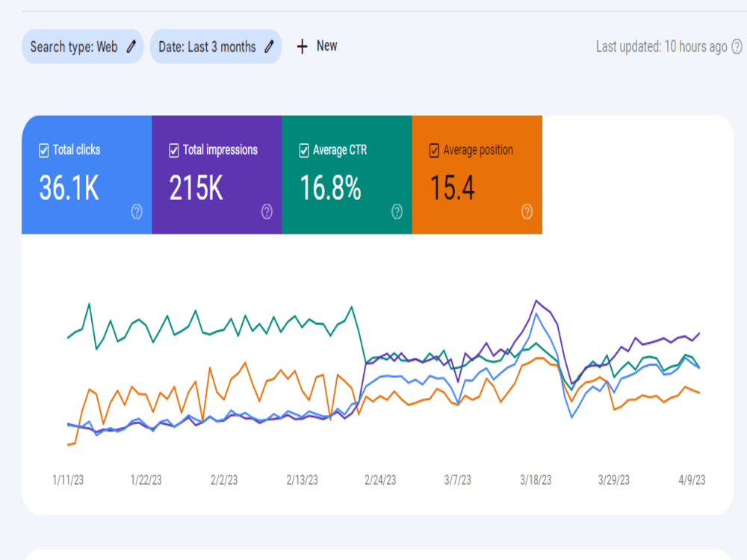Select the 15.4 average position value
The width and height of the screenshot is (747, 560).
point(453,187)
